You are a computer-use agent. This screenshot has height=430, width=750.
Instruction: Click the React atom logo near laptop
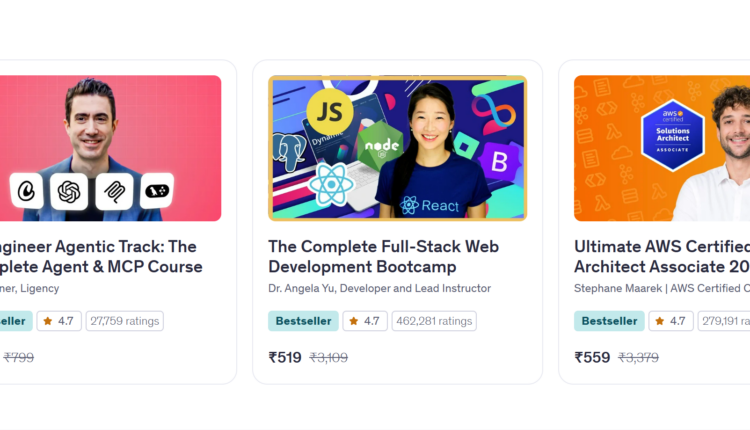331,185
